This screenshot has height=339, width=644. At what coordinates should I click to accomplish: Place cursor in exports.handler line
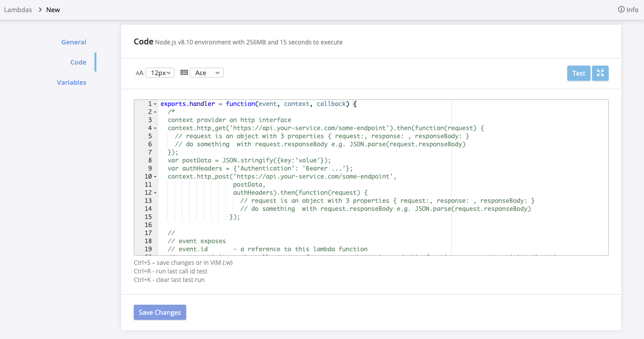[x=258, y=104]
